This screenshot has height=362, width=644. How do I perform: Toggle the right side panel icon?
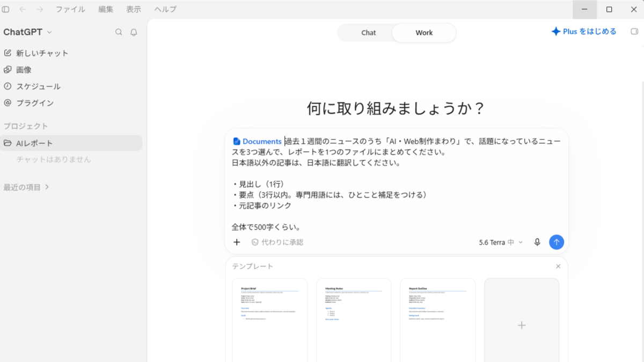(x=634, y=32)
